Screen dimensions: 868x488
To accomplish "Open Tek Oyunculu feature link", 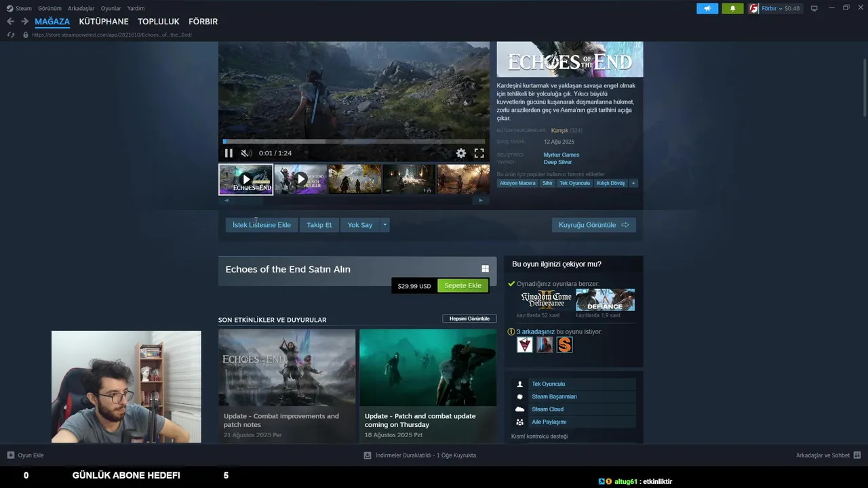I will coord(548,384).
